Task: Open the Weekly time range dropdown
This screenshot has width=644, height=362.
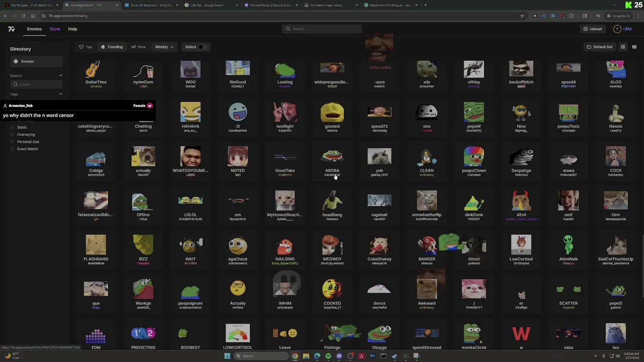Action: coord(164,47)
